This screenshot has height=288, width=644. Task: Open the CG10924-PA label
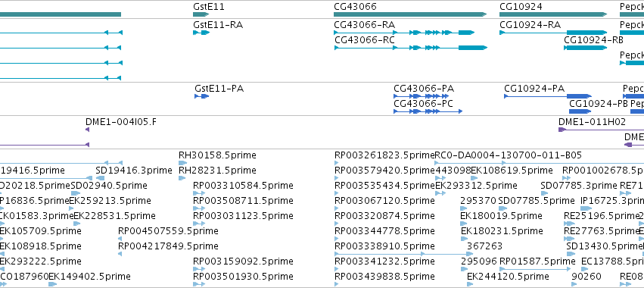(x=534, y=89)
